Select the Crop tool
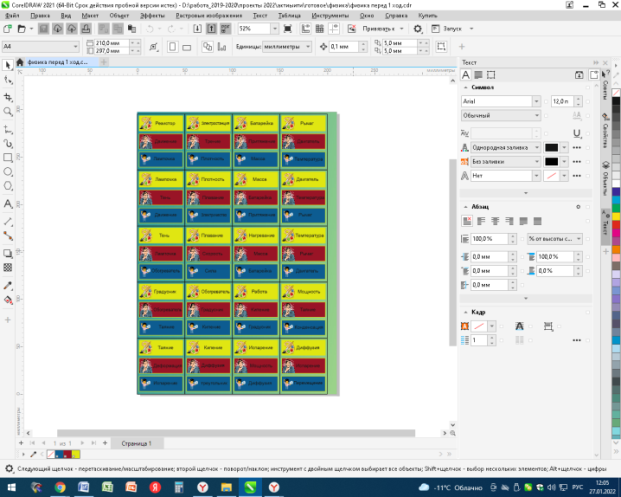This screenshot has height=497, width=621. 8,97
